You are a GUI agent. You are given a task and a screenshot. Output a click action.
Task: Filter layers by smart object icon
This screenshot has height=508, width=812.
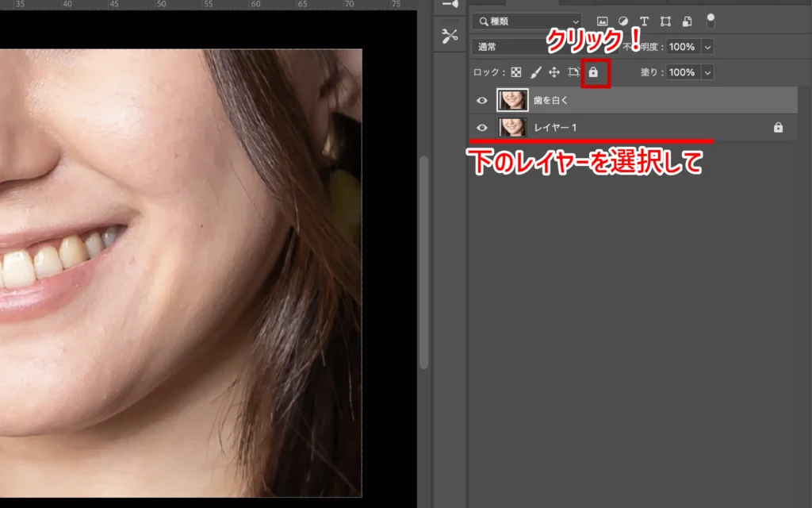[687, 21]
